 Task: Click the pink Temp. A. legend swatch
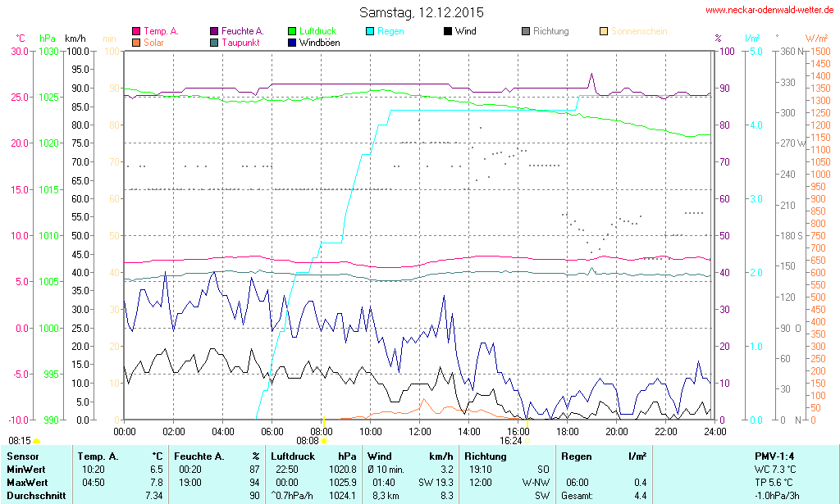click(x=136, y=32)
